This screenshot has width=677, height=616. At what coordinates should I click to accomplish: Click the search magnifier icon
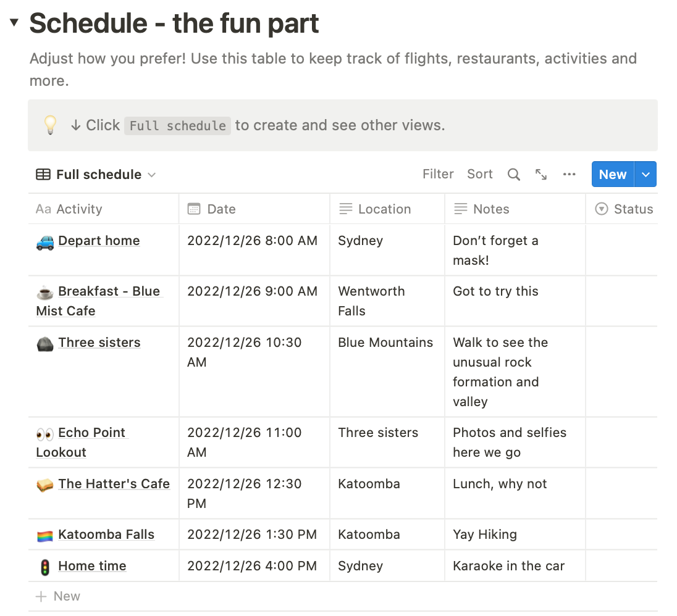coord(513,175)
